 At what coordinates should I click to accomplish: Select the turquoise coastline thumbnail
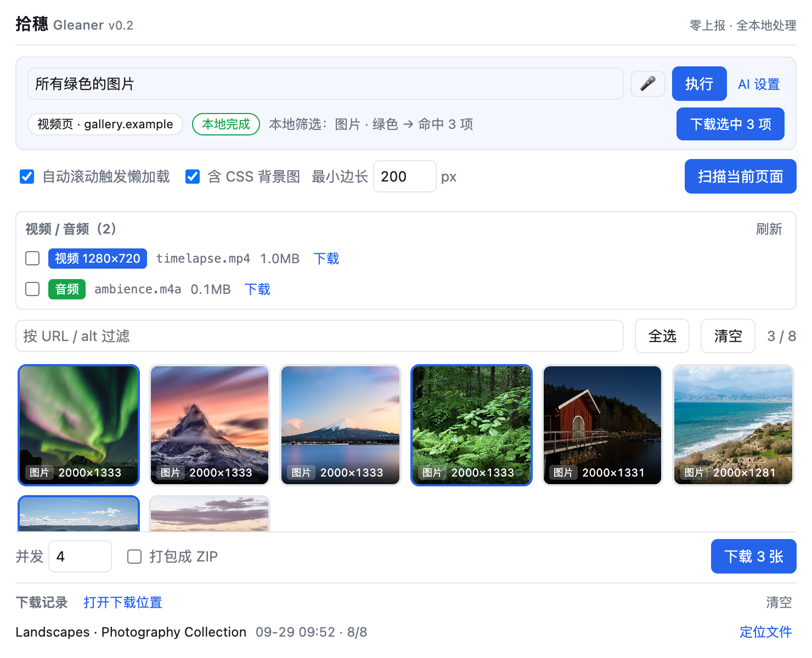coord(733,425)
